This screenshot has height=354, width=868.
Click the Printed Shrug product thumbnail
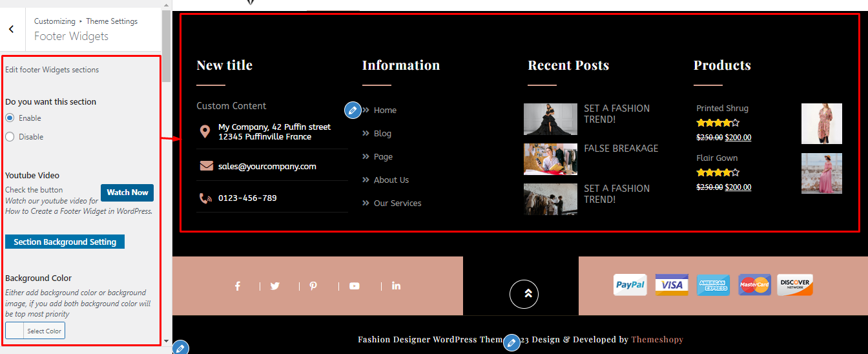[821, 123]
